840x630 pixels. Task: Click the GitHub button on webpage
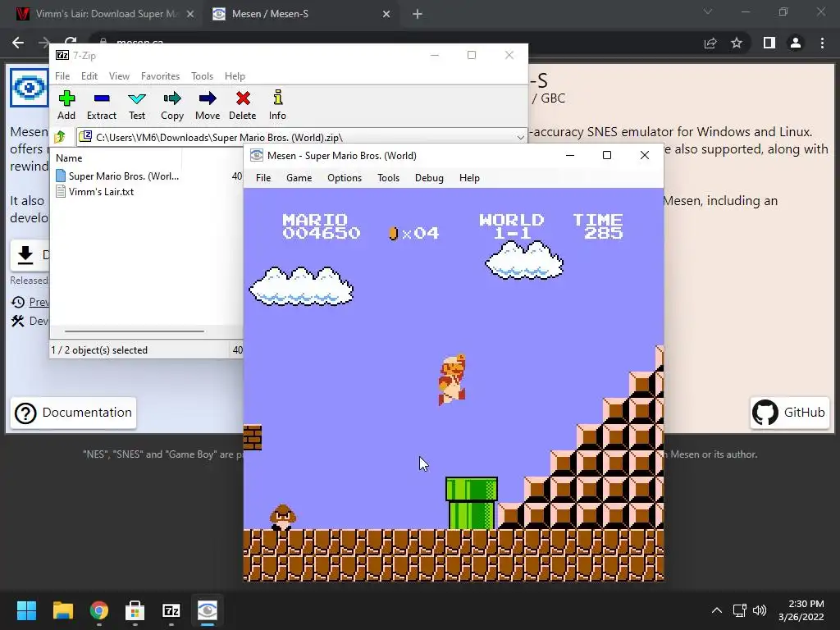pyautogui.click(x=790, y=413)
